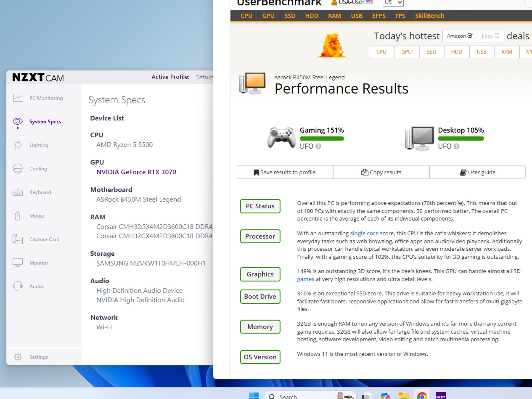Open the Keyboard section icon
Screen dimensions: 532x399
pos(18,192)
